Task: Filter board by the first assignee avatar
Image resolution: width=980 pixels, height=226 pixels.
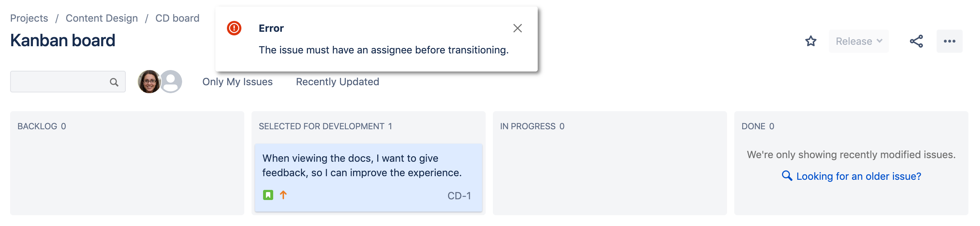Action: [150, 81]
